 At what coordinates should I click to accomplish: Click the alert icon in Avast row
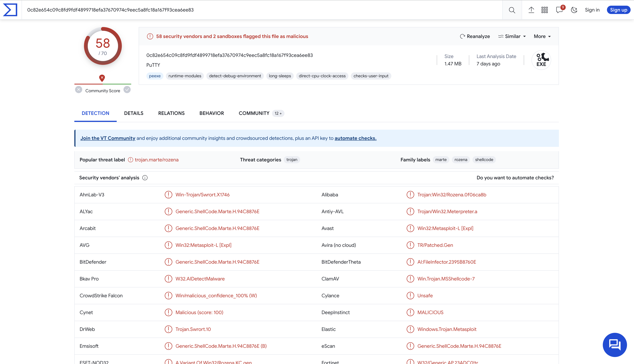[x=410, y=228]
